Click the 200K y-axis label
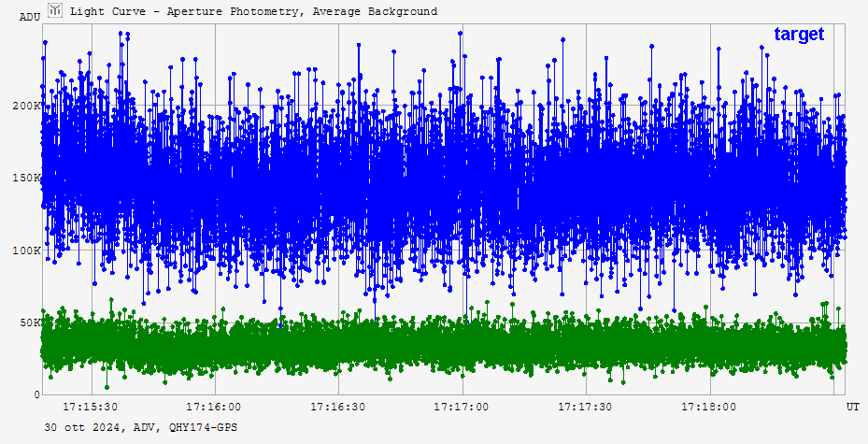 [26, 106]
